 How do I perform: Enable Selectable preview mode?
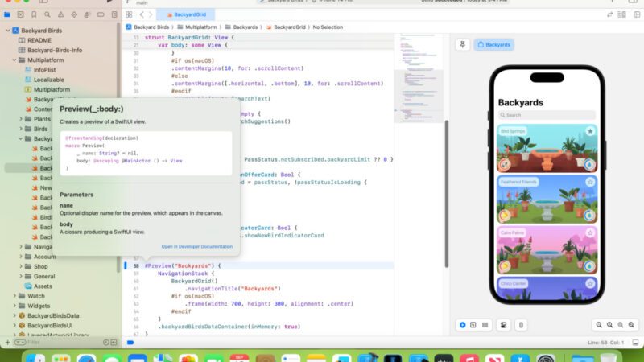coord(473,325)
